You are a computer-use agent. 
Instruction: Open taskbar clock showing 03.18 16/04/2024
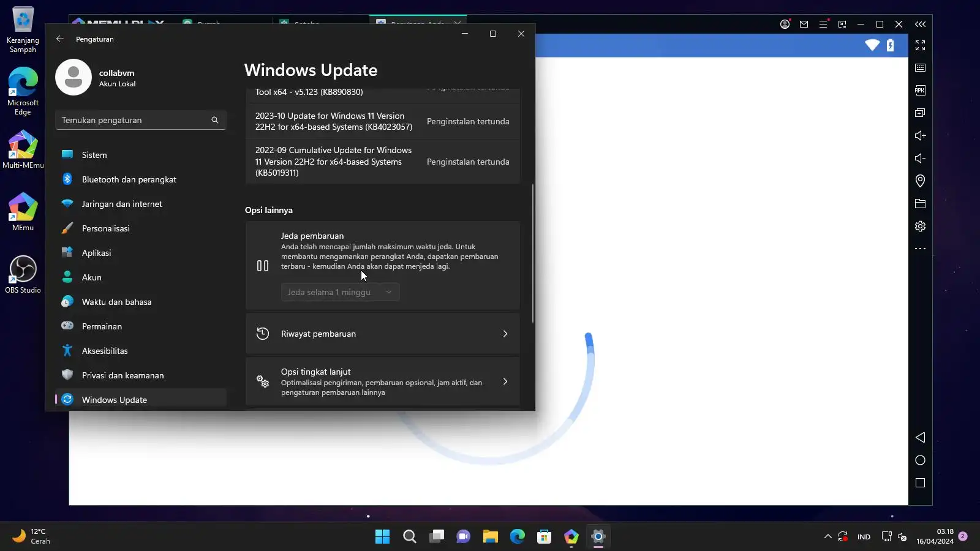click(935, 536)
